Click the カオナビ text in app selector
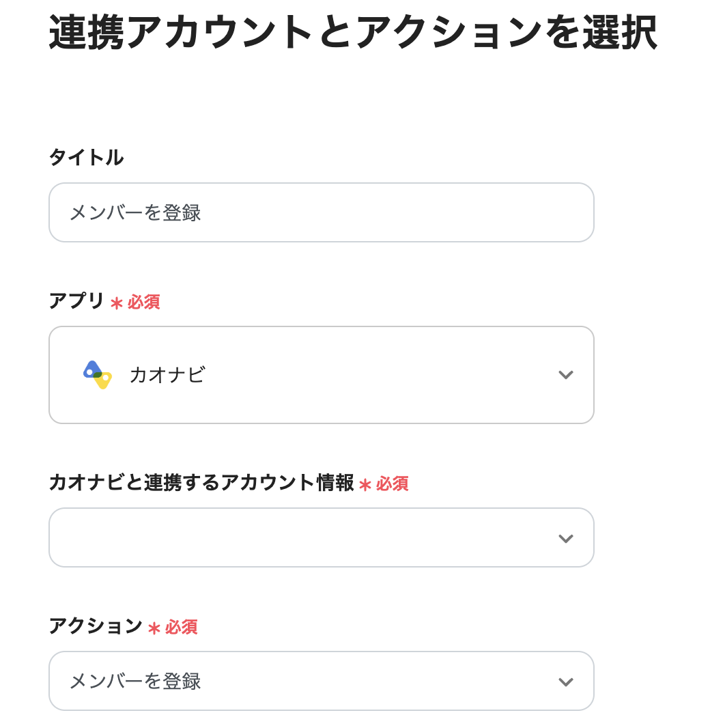 167,375
